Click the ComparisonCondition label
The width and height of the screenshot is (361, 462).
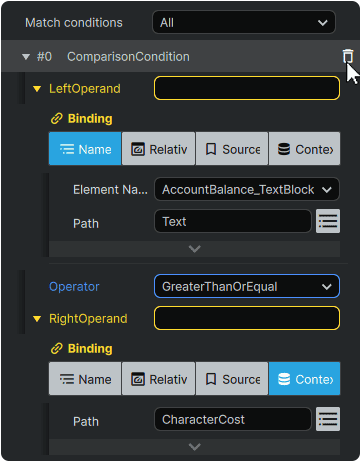[128, 57]
